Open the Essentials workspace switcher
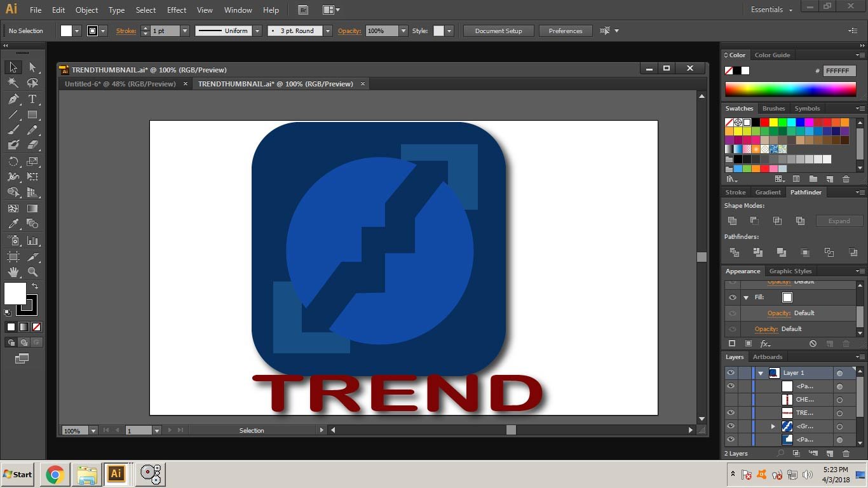 [772, 10]
